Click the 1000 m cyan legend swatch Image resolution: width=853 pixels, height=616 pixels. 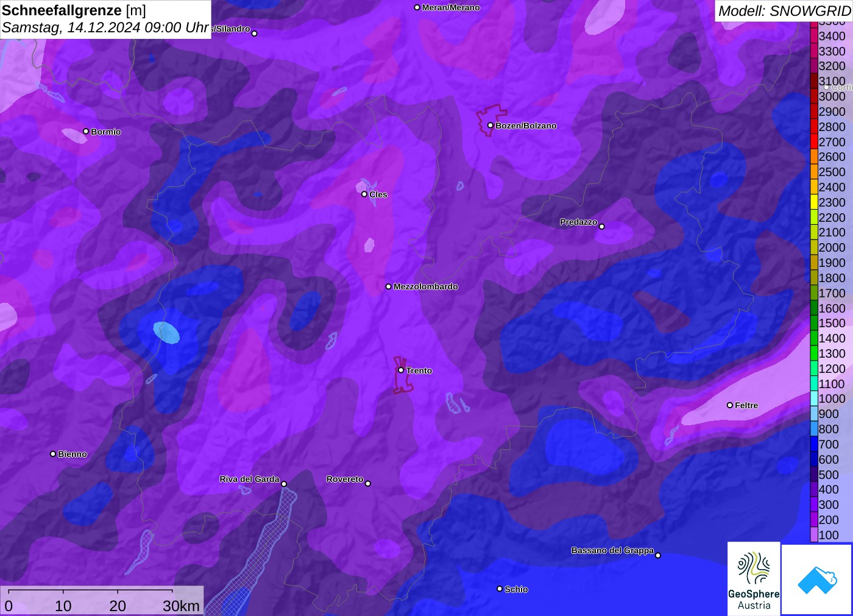[814, 398]
